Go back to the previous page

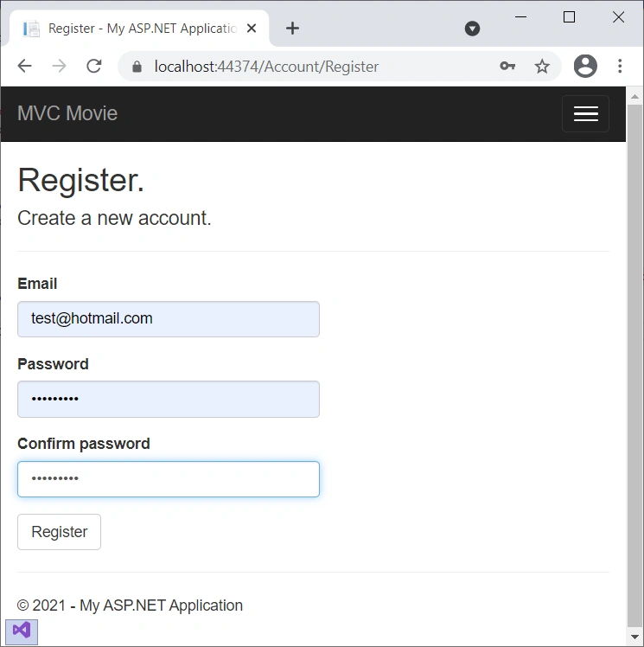25,66
